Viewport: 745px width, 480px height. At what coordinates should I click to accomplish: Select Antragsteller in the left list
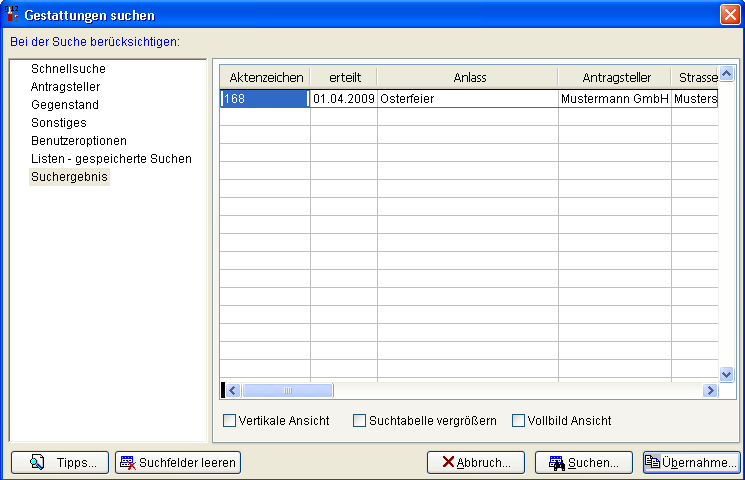pos(65,87)
